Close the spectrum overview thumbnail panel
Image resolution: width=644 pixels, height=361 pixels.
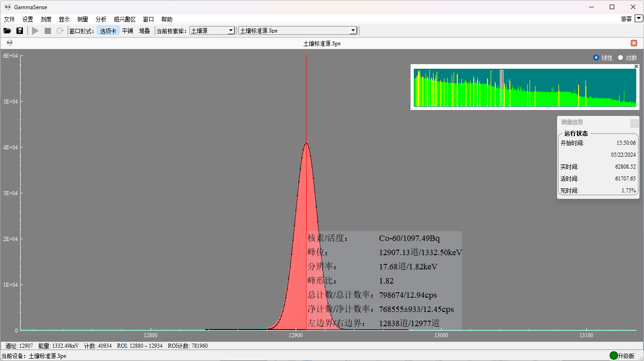coord(636,66)
